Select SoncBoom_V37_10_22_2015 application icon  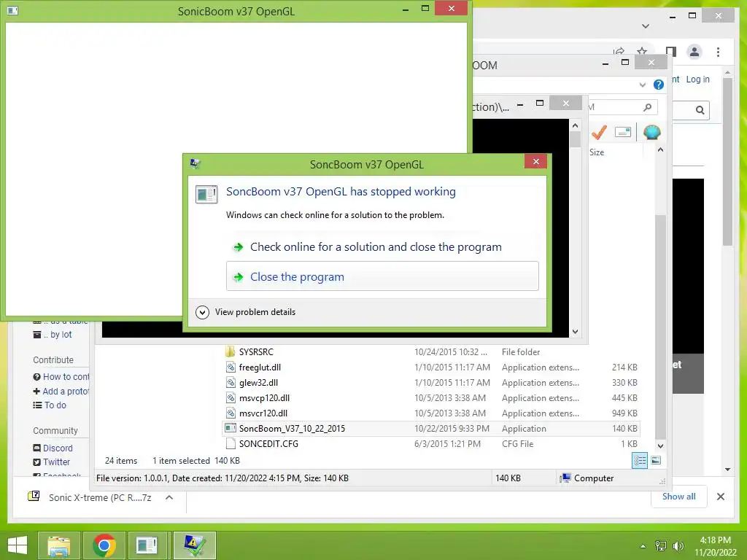click(231, 428)
